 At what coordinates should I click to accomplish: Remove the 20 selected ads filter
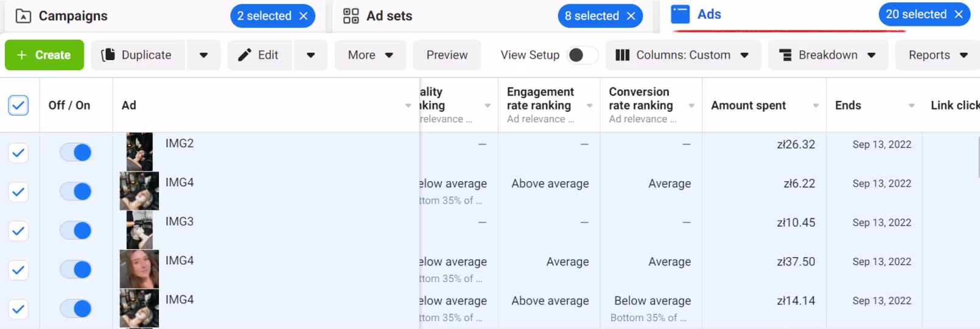click(959, 14)
